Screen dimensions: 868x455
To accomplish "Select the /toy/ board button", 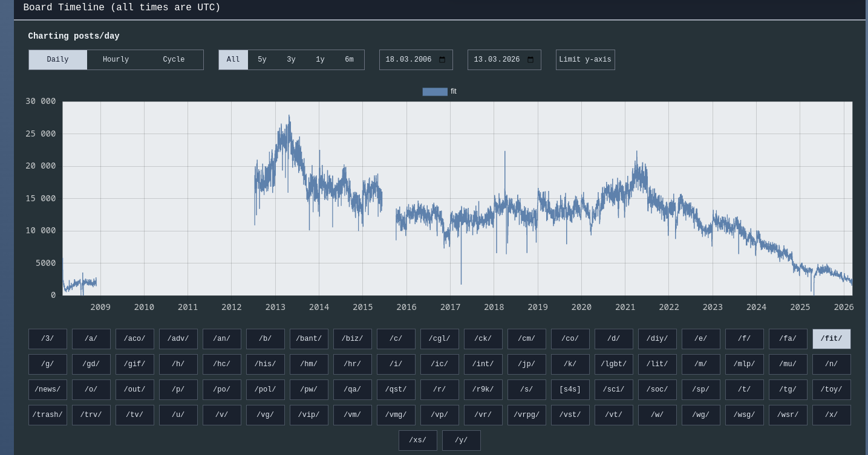I will coord(832,390).
